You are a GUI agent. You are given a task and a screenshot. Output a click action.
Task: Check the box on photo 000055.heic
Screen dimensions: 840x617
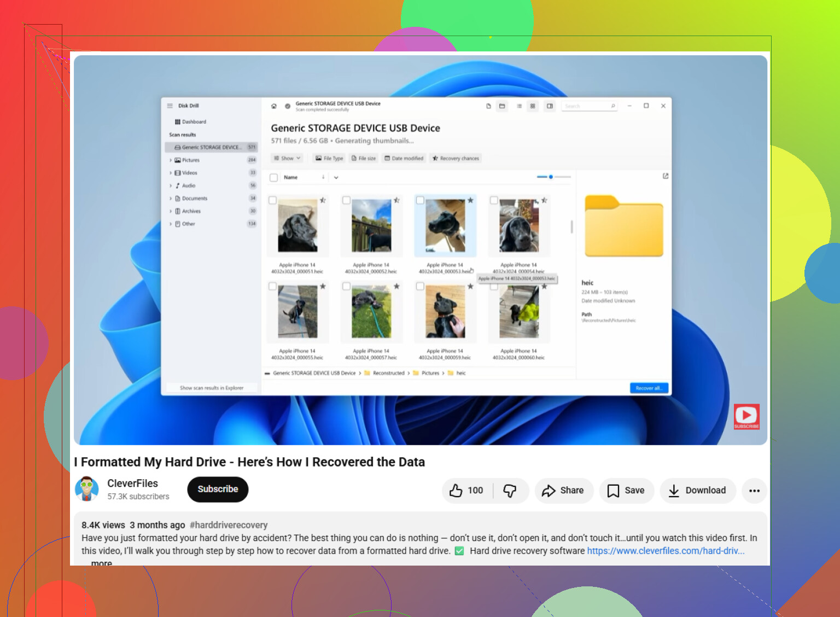[x=272, y=286]
